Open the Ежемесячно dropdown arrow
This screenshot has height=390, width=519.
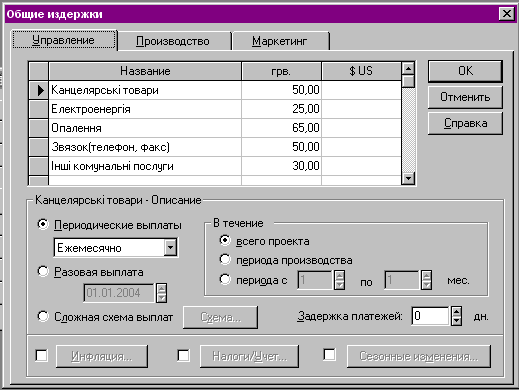point(170,247)
